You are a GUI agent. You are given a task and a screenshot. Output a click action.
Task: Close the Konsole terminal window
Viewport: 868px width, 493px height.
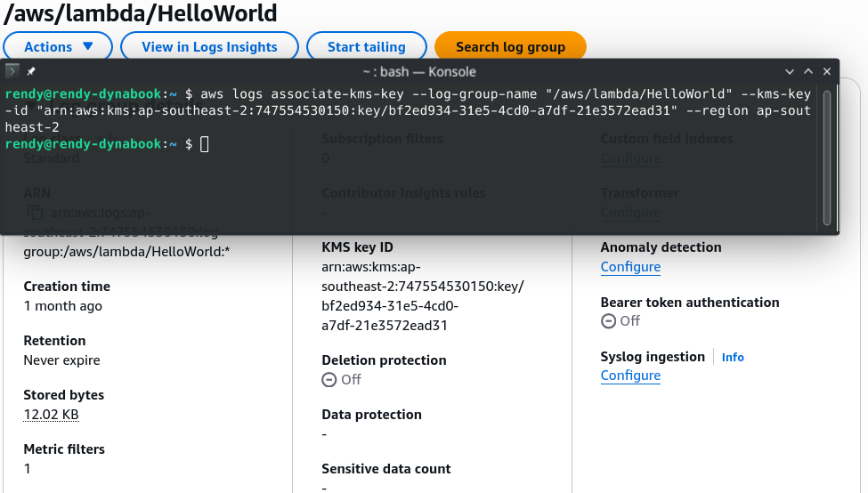pos(827,71)
